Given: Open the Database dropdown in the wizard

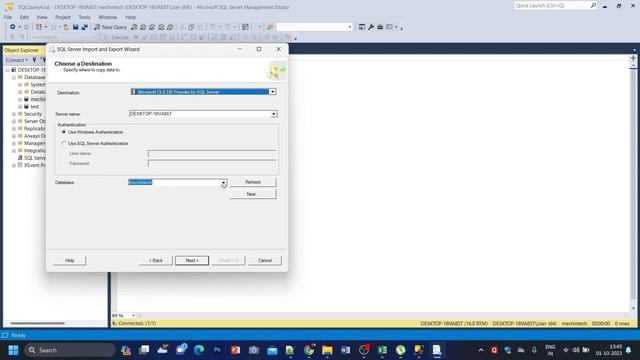Looking at the screenshot, I should point(223,182).
